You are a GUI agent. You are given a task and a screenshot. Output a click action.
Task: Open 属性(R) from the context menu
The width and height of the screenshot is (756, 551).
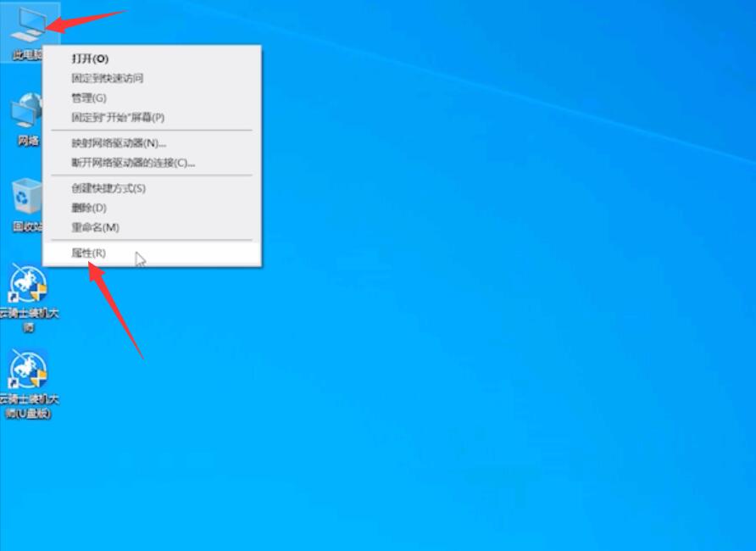(153, 253)
